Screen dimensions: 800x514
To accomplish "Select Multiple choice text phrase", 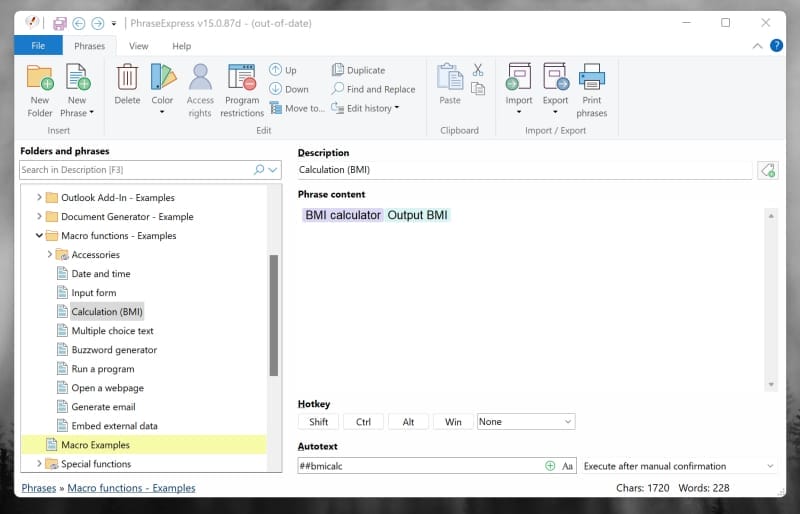I will click(x=112, y=331).
